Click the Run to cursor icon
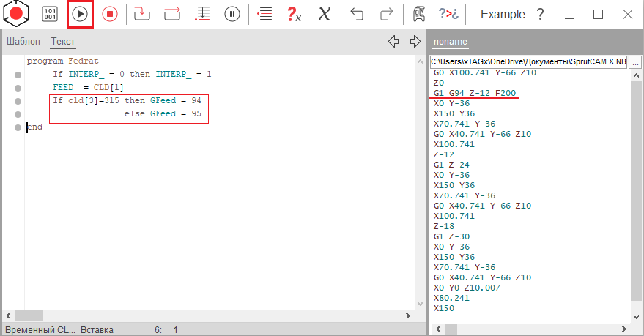 pos(201,14)
